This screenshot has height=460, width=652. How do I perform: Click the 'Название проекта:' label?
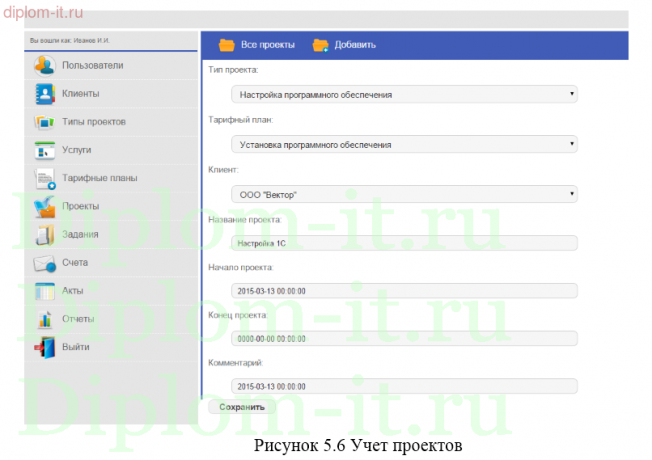point(245,220)
